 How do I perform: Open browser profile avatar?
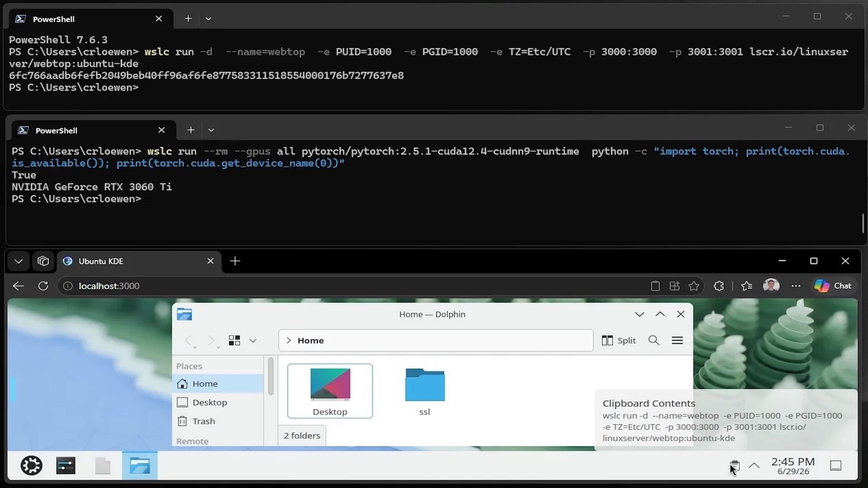[771, 286]
